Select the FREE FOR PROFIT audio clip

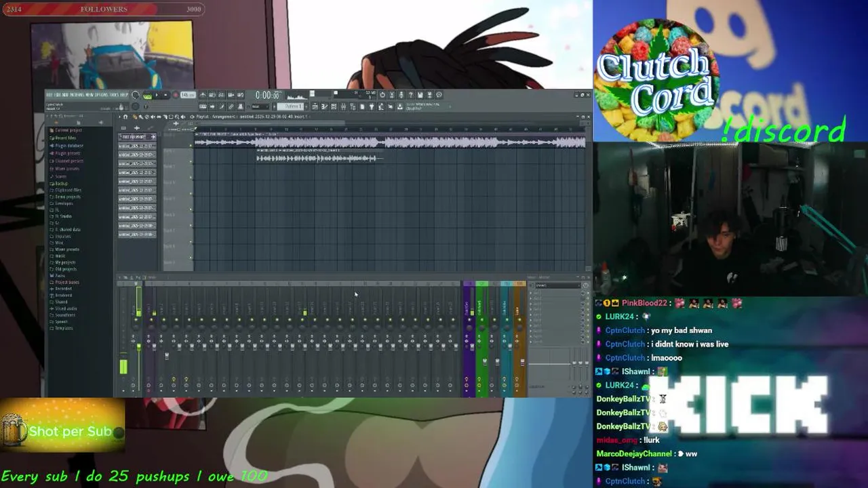click(390, 140)
